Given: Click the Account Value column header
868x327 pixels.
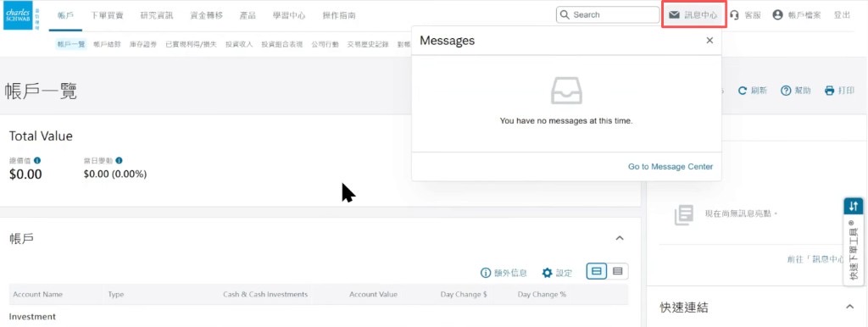Looking at the screenshot, I should pos(373,294).
